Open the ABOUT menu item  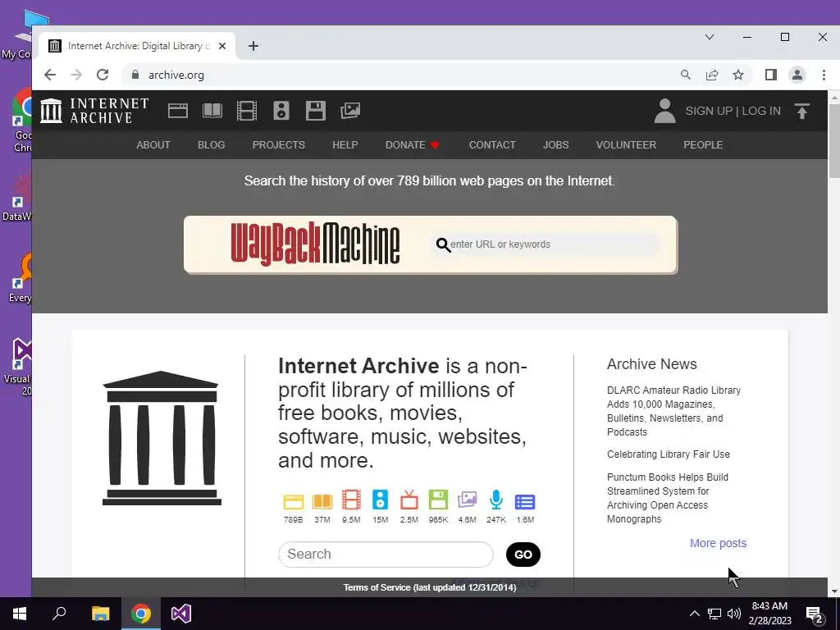[153, 145]
